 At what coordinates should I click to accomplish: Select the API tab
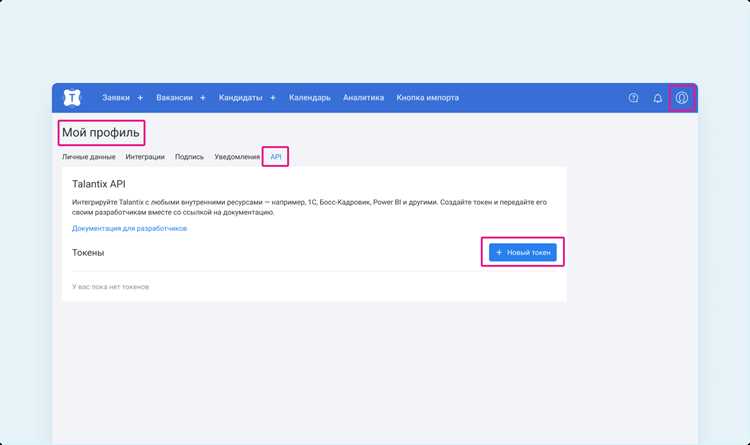click(276, 157)
